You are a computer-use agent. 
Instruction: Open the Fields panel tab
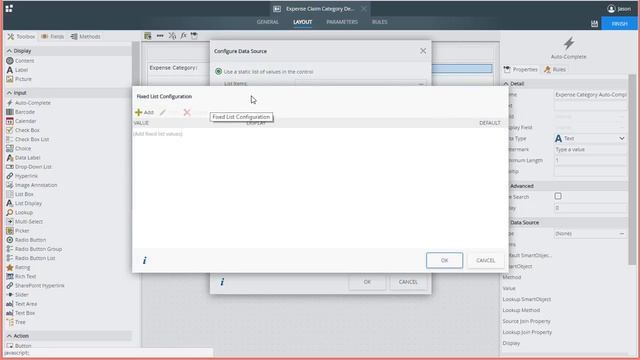[52, 36]
